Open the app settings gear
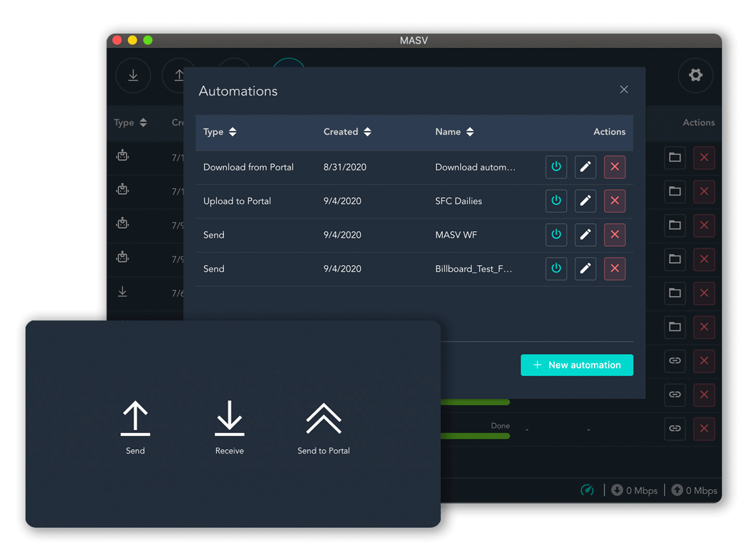 tap(695, 75)
